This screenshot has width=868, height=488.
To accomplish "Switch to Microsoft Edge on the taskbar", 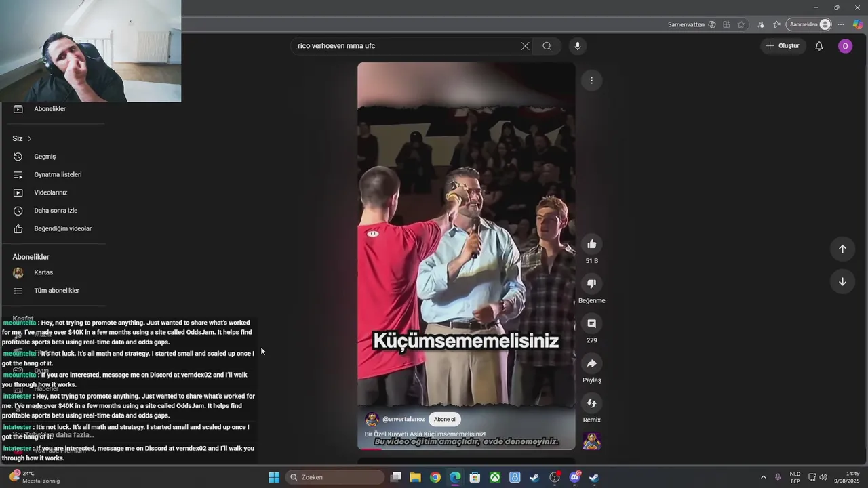I will click(455, 477).
